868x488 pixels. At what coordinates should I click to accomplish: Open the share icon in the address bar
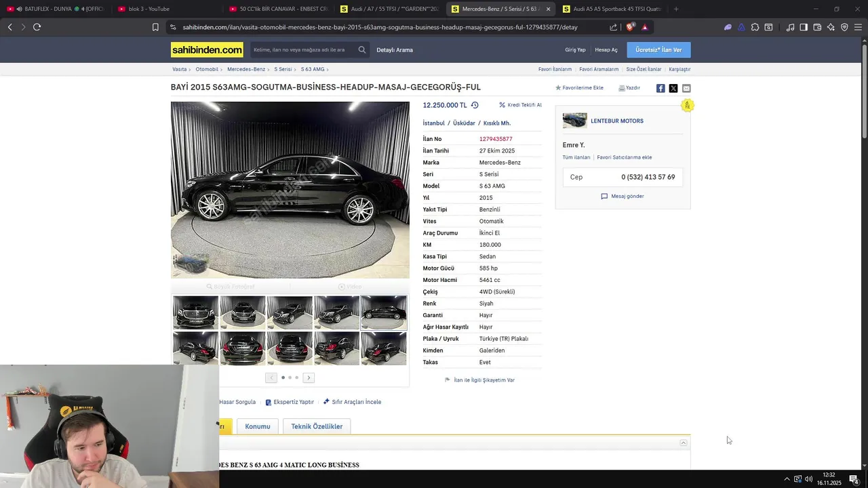tap(613, 27)
